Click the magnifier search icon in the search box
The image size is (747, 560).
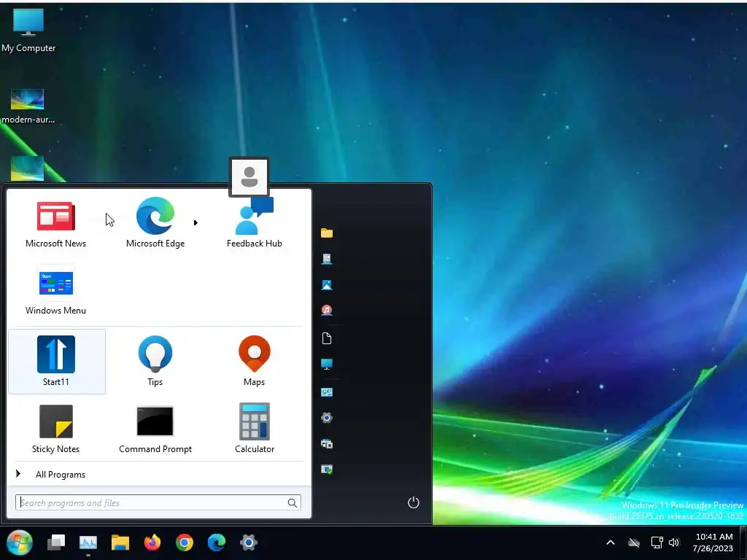(x=293, y=503)
